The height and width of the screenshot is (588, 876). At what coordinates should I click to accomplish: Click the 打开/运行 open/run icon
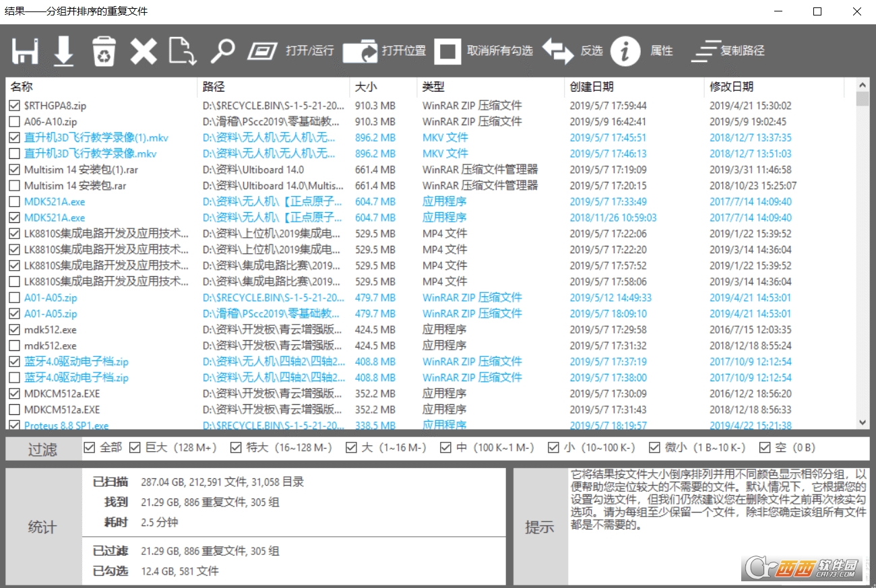click(263, 51)
